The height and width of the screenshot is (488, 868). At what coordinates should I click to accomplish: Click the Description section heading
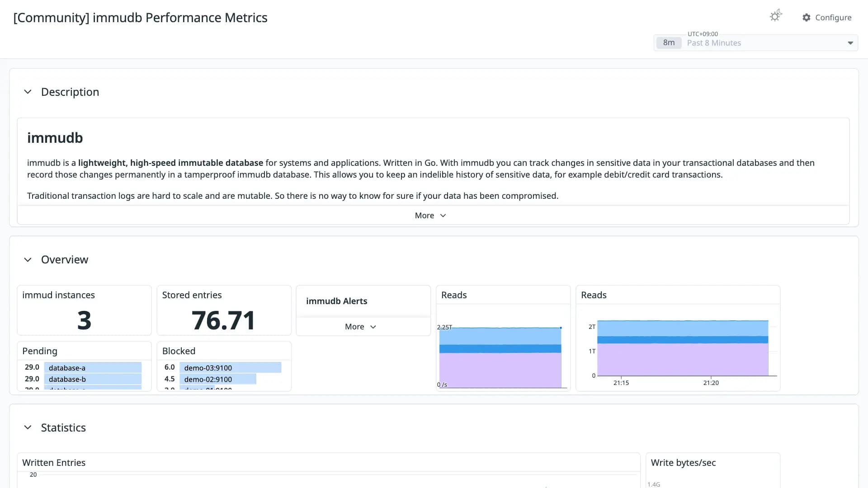(x=70, y=92)
